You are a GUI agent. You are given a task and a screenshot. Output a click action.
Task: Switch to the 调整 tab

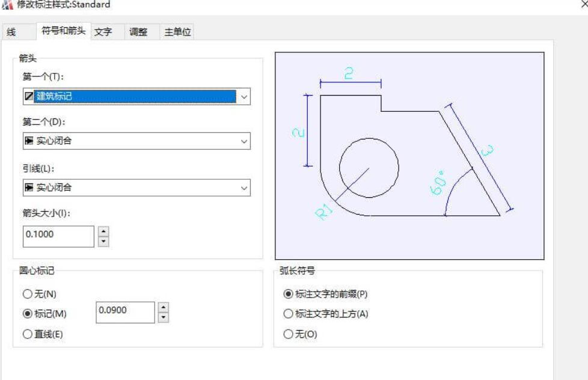pos(139,32)
